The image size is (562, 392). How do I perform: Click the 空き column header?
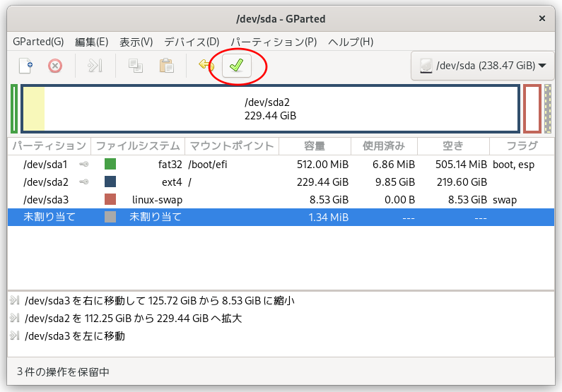[453, 146]
